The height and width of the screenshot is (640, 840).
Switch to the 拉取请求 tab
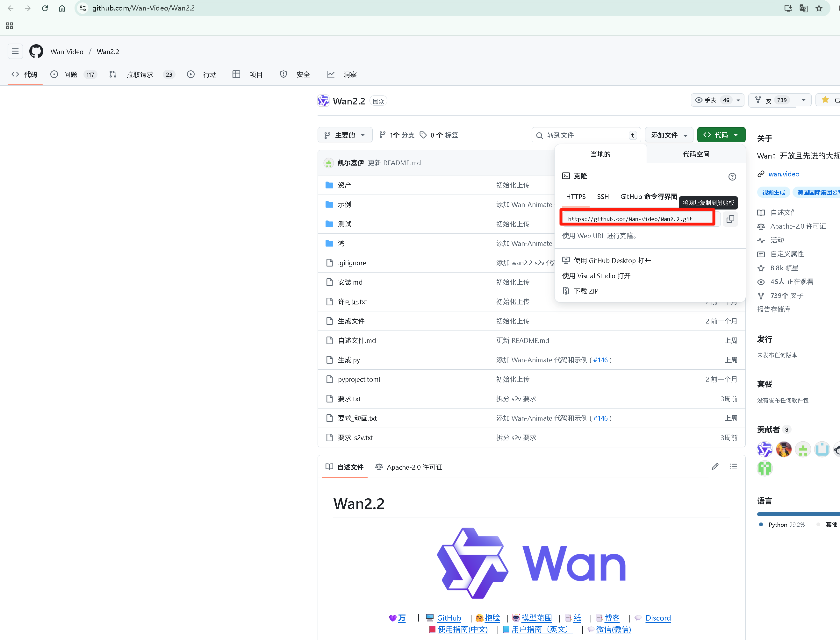click(x=142, y=75)
